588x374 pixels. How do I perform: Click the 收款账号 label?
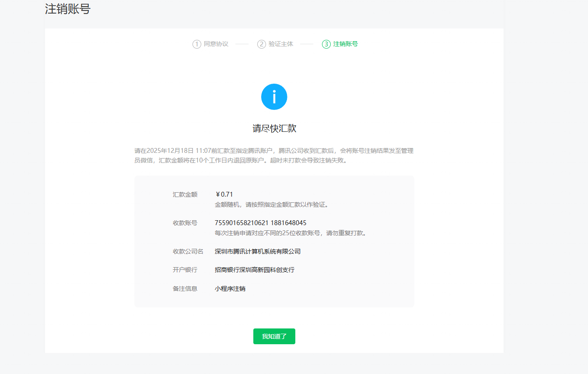tap(185, 223)
